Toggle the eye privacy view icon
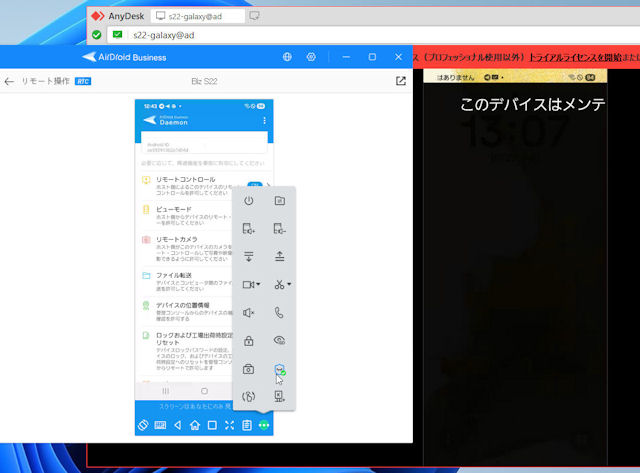 coord(280,340)
